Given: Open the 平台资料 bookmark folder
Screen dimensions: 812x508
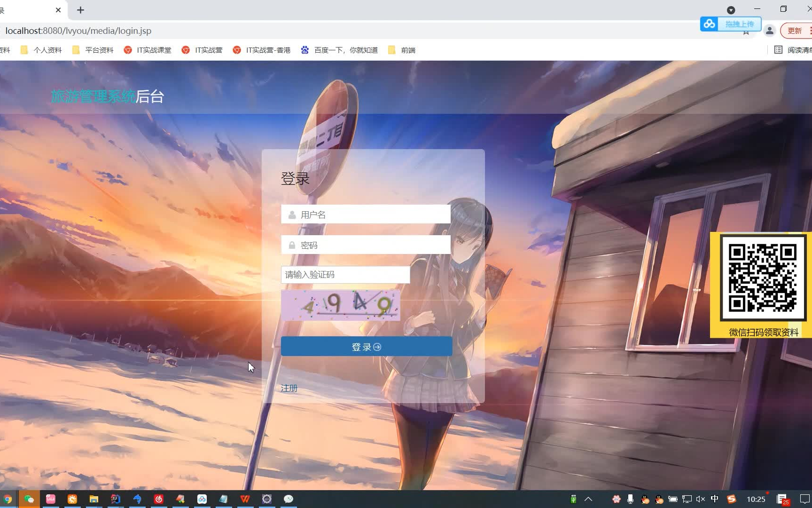Looking at the screenshot, I should 93,50.
